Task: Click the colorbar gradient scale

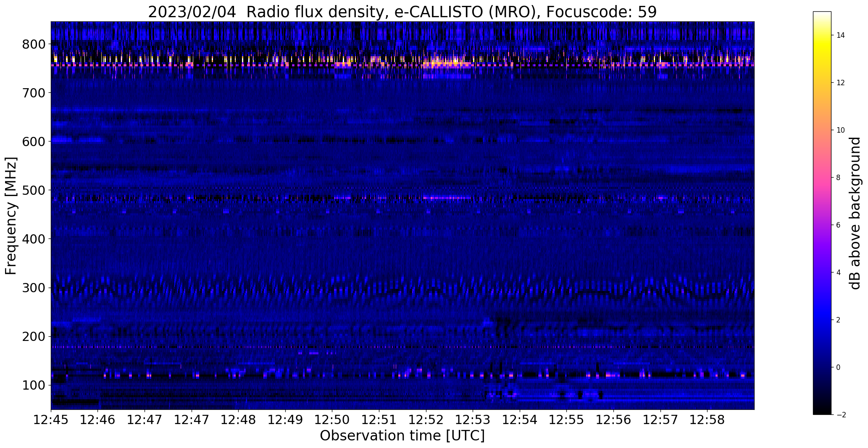Action: tap(822, 213)
